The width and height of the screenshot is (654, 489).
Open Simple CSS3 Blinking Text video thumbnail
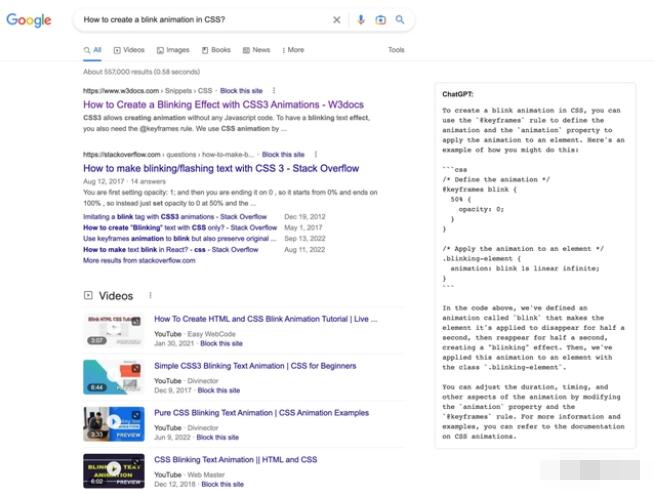[x=114, y=377]
